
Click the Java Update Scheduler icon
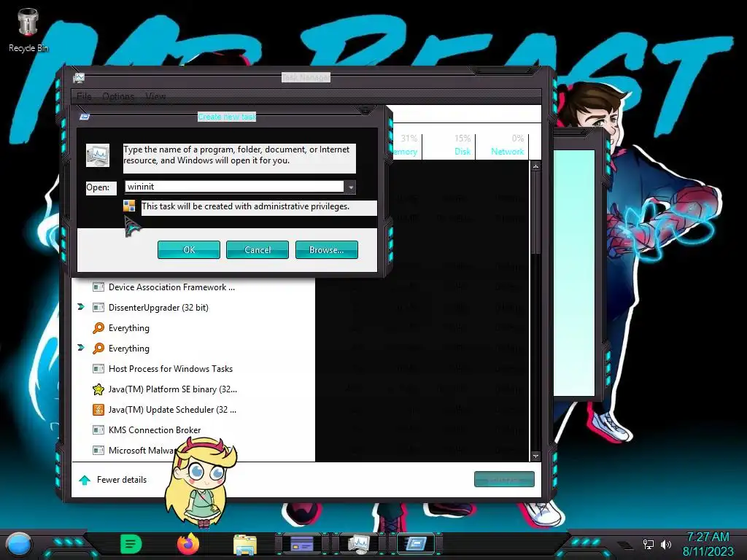point(98,410)
